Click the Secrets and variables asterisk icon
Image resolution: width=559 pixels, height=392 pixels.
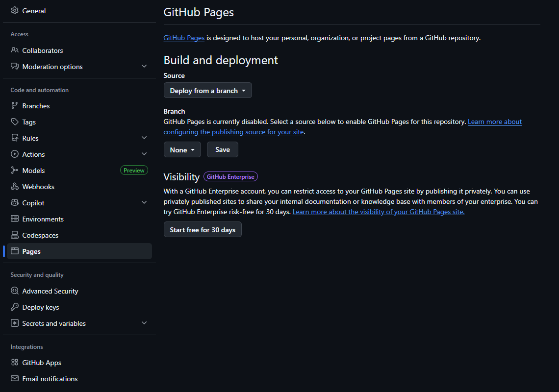[15, 323]
